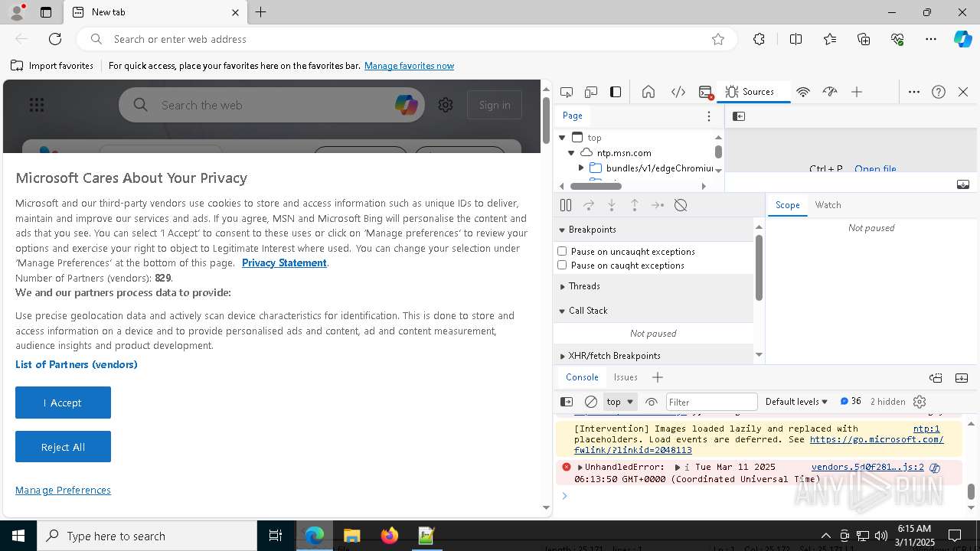Open the Default levels dropdown

click(x=796, y=402)
